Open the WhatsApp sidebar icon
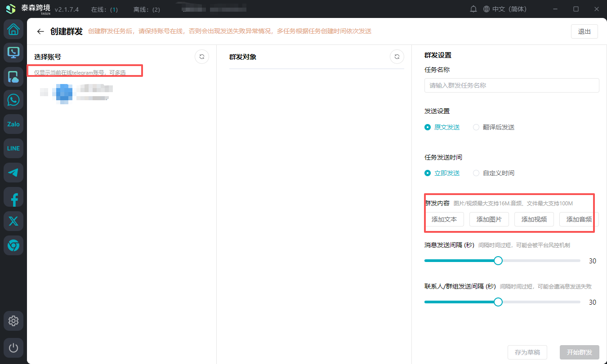607x364 pixels. pyautogui.click(x=13, y=100)
